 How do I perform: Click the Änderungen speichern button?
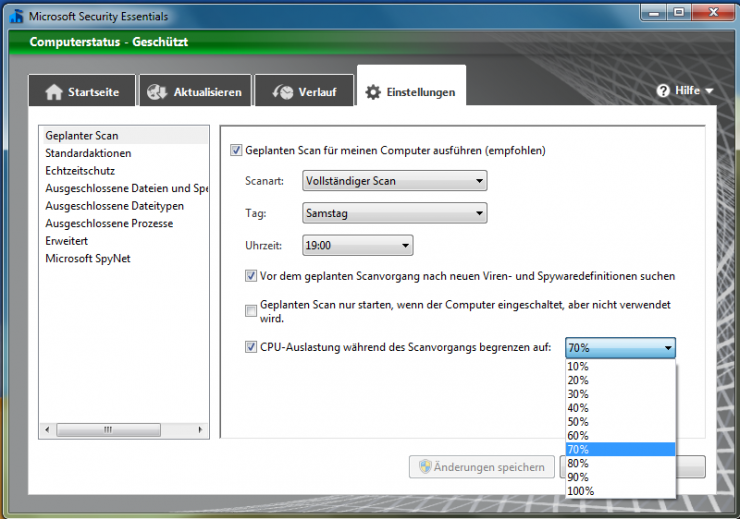[x=482, y=467]
